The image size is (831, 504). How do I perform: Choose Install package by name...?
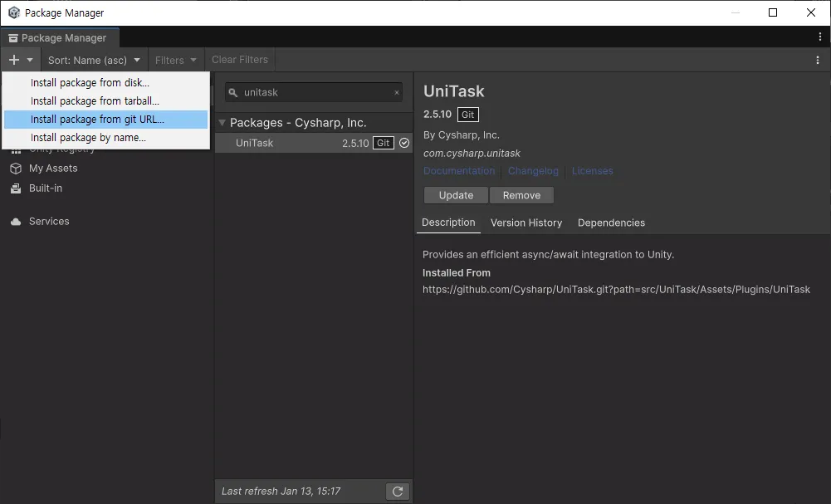(106, 137)
